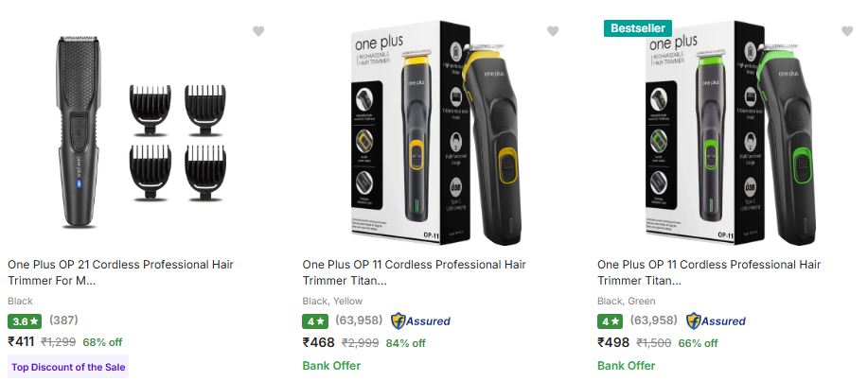Open OP 11 trimmer title priced ₹498
Screen dimensions: 868x381
click(710, 272)
